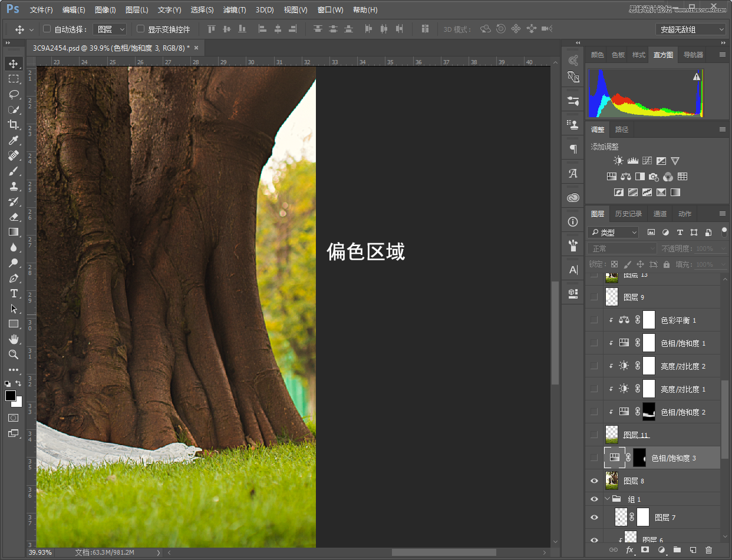
Task: Select the Lasso tool
Action: (13, 94)
